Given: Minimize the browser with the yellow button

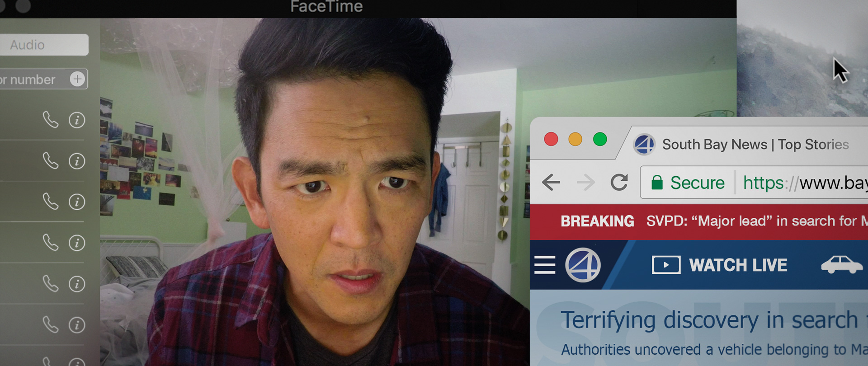Looking at the screenshot, I should point(576,139).
